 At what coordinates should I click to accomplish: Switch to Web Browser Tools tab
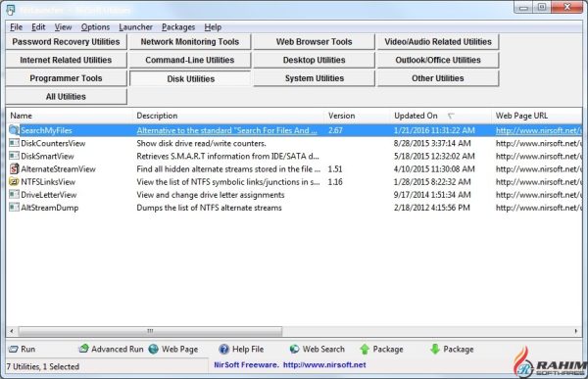(x=314, y=41)
